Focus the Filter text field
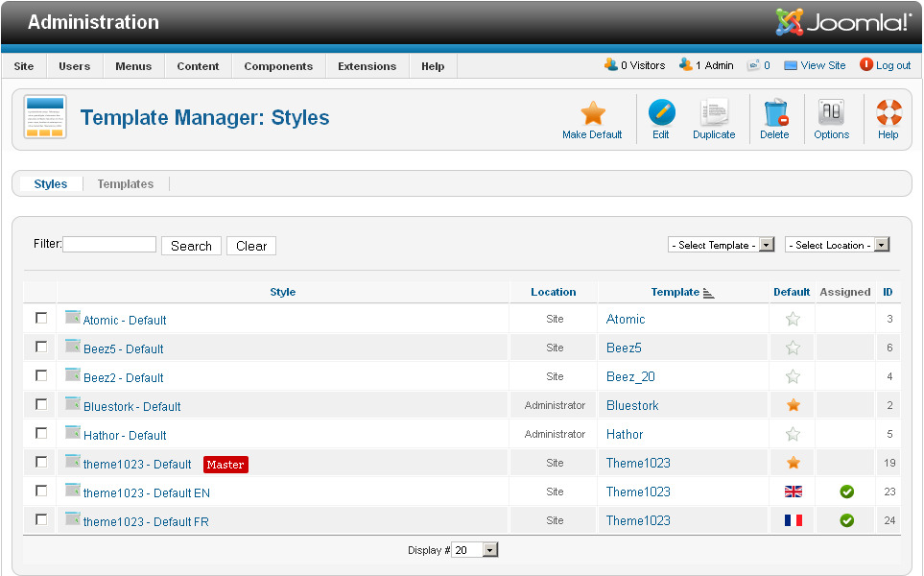This screenshot has height=576, width=924. coord(109,244)
